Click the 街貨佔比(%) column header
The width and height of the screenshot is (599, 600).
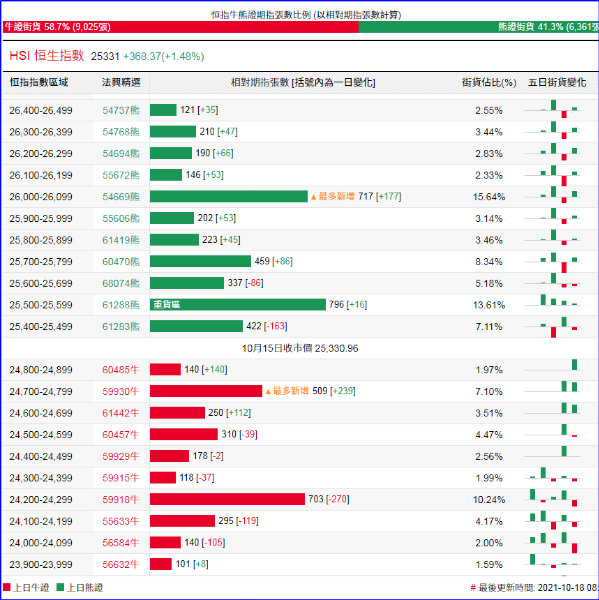[489, 83]
